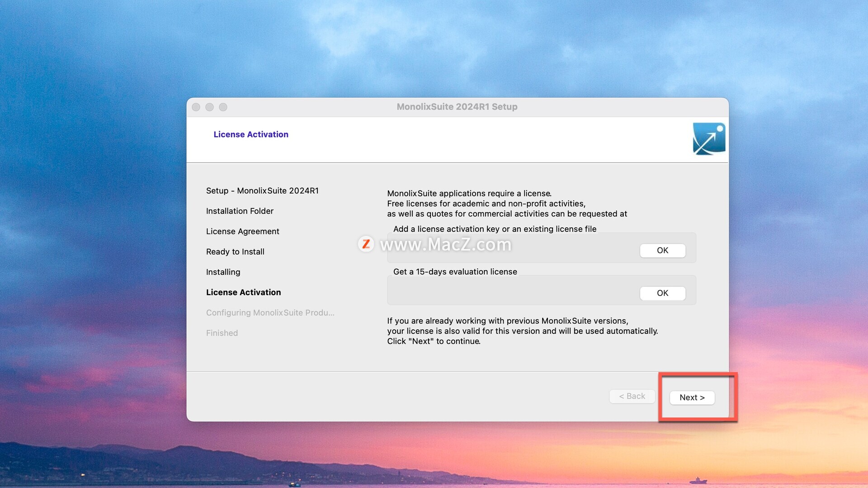Select the Ready to Install step
Image resolution: width=868 pixels, height=488 pixels.
235,252
